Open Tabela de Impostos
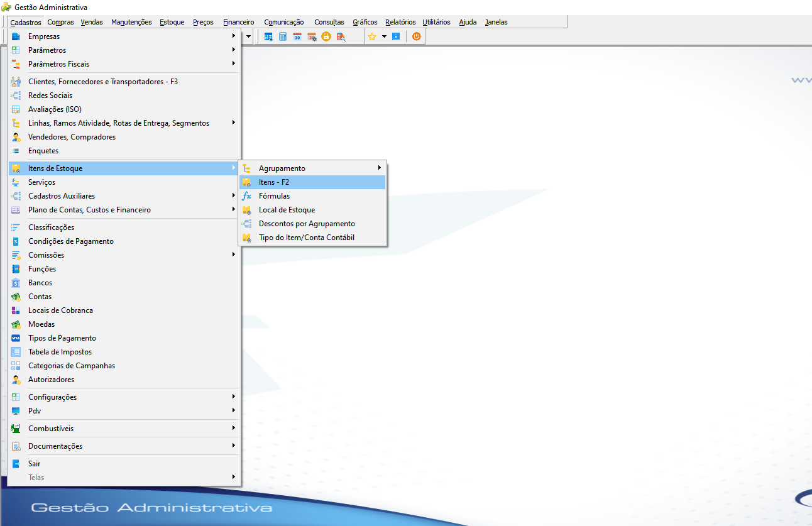Image resolution: width=812 pixels, height=526 pixels. pos(124,352)
